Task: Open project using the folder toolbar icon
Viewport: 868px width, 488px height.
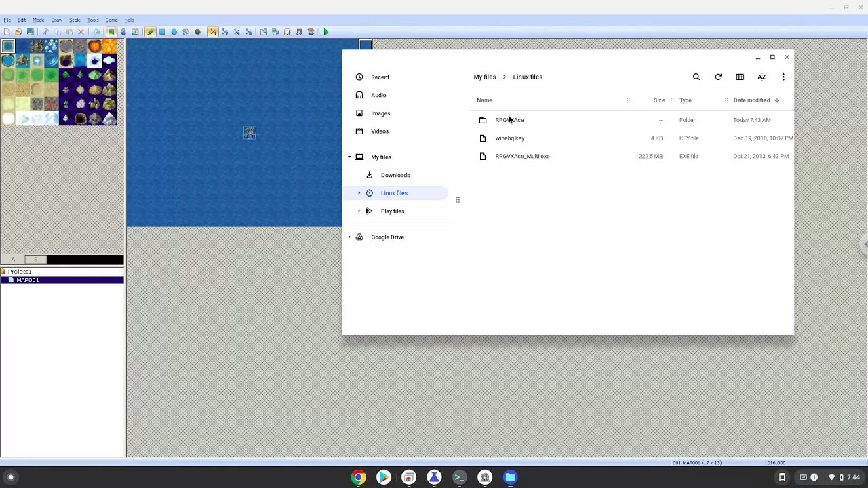Action: pyautogui.click(x=18, y=32)
